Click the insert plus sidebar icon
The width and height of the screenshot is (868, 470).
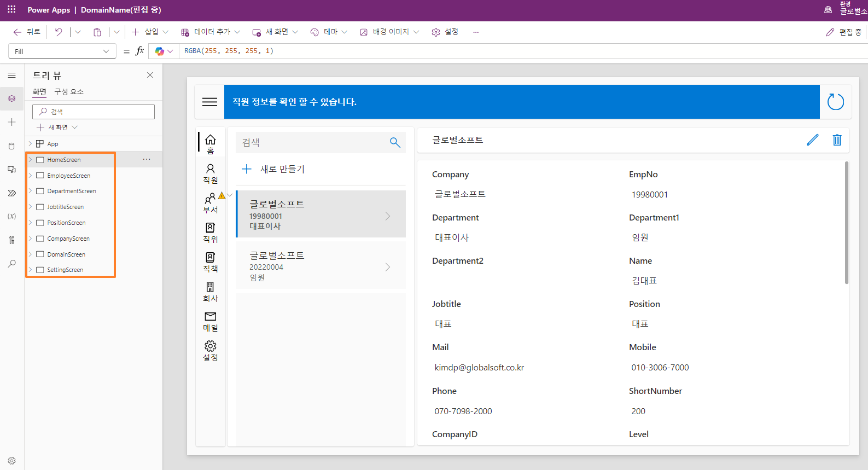12,122
